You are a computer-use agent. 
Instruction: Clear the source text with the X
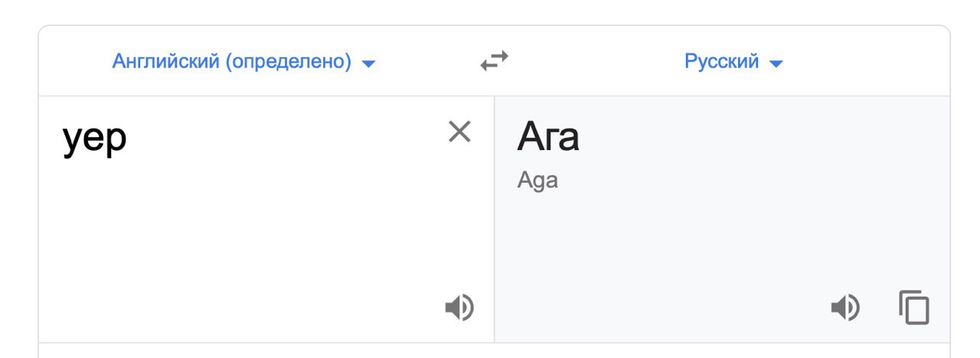(459, 132)
